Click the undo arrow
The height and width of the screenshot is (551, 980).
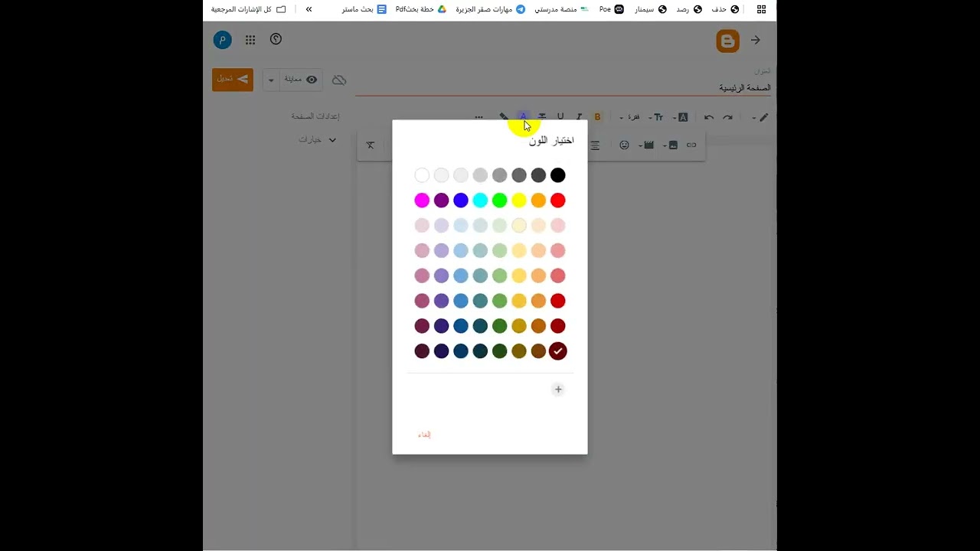click(709, 117)
